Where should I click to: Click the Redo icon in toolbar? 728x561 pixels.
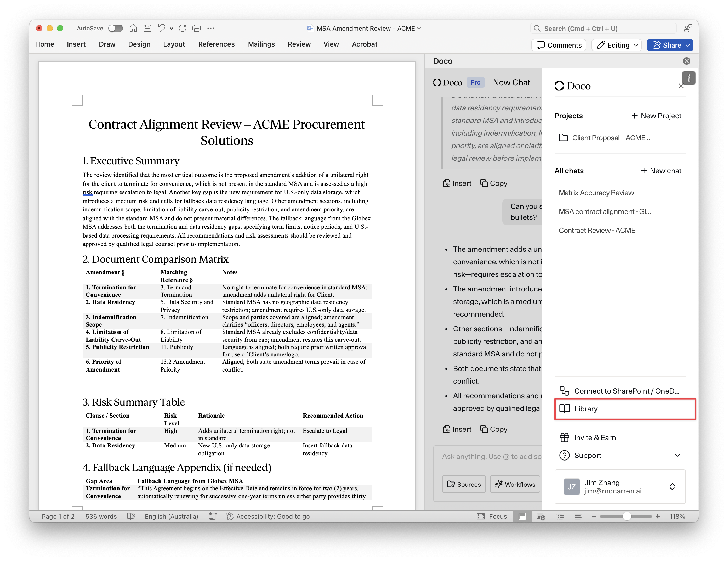[x=182, y=28]
